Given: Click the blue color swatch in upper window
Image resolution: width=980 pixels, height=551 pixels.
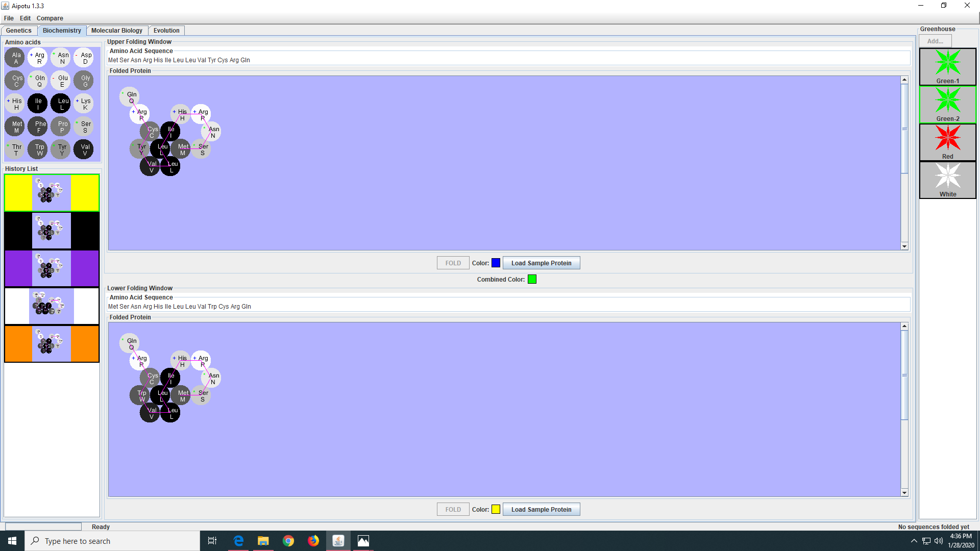Looking at the screenshot, I should tap(496, 263).
